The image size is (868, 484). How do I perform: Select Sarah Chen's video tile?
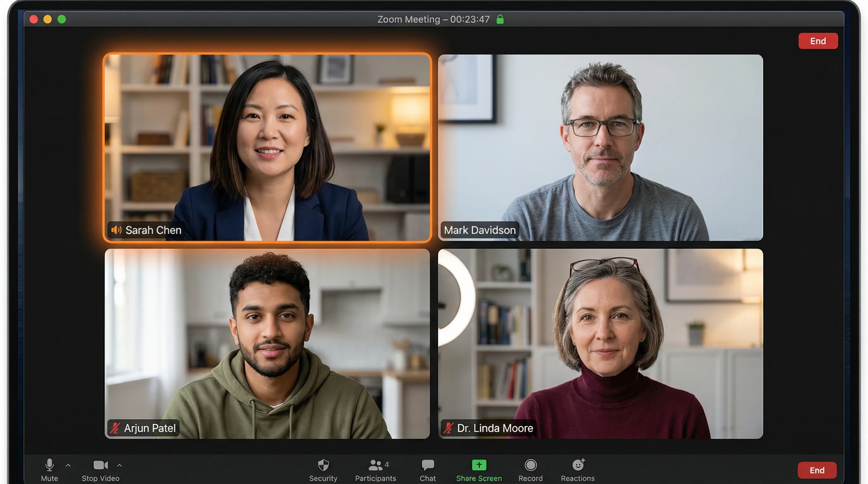(x=267, y=147)
